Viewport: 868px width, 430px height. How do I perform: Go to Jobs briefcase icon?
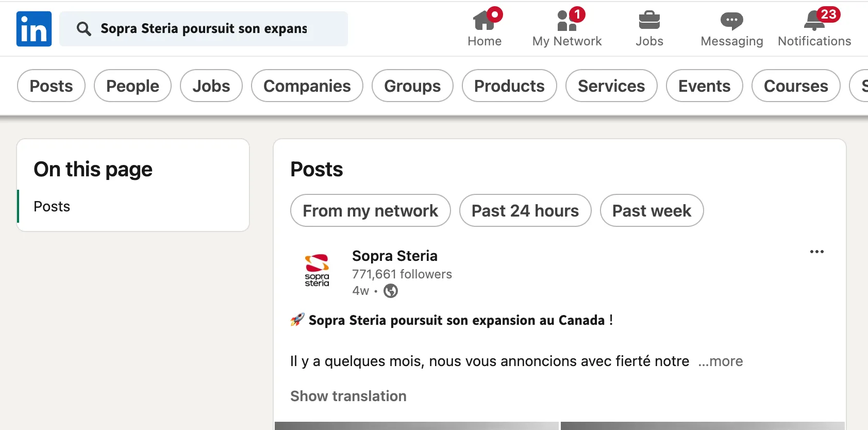649,21
